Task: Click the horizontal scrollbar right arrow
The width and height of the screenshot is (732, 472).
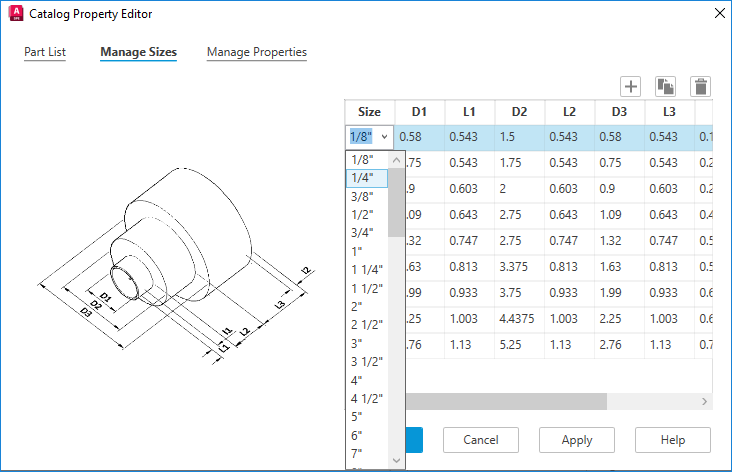Action: tap(704, 402)
